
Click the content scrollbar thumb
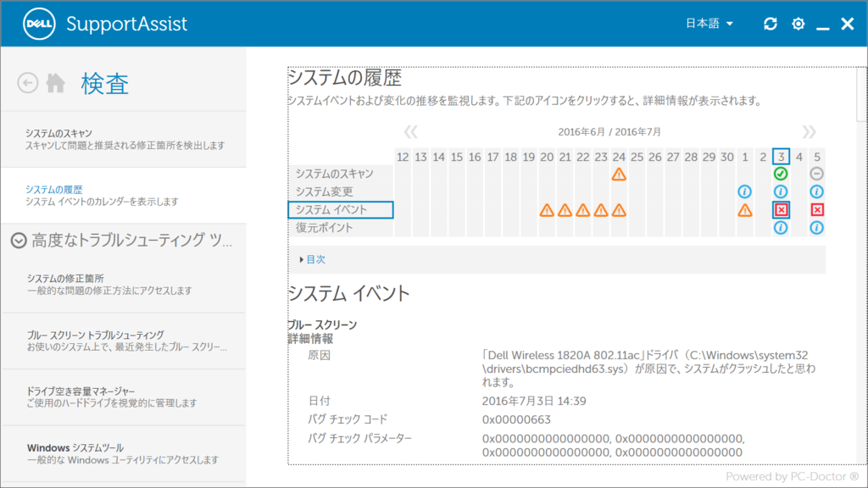[x=861, y=94]
